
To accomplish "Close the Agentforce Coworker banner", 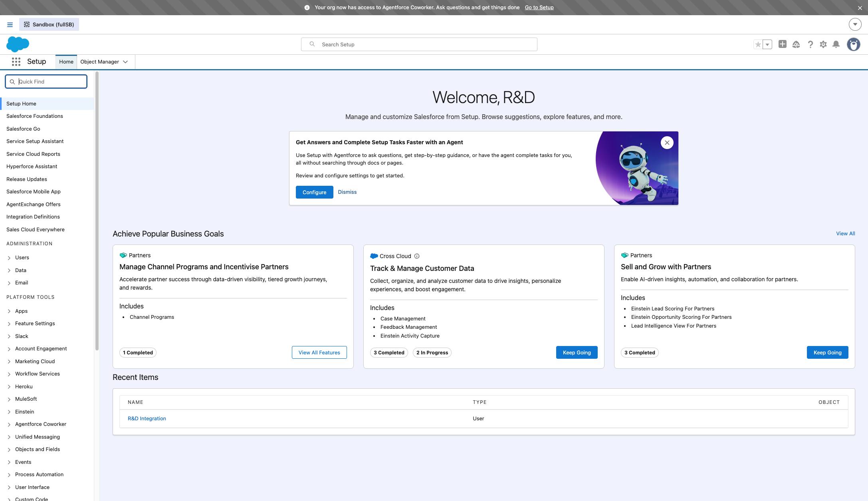I will (860, 8).
